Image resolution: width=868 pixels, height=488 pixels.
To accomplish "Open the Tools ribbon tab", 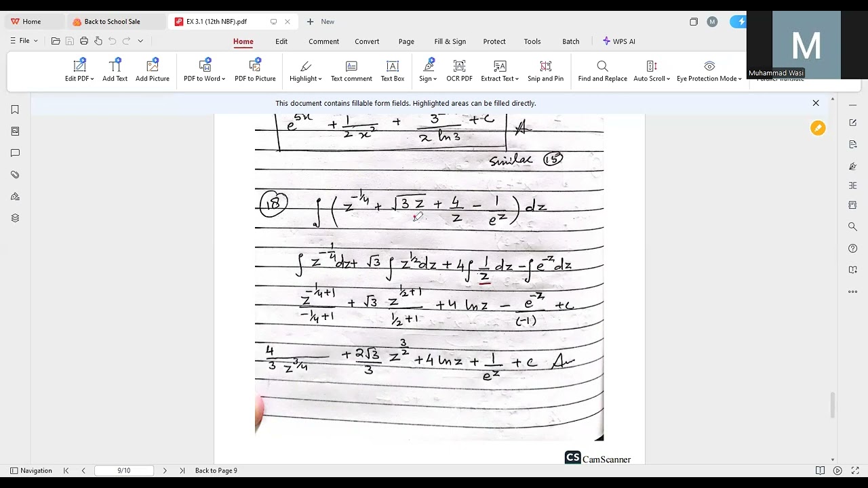I will coord(532,41).
